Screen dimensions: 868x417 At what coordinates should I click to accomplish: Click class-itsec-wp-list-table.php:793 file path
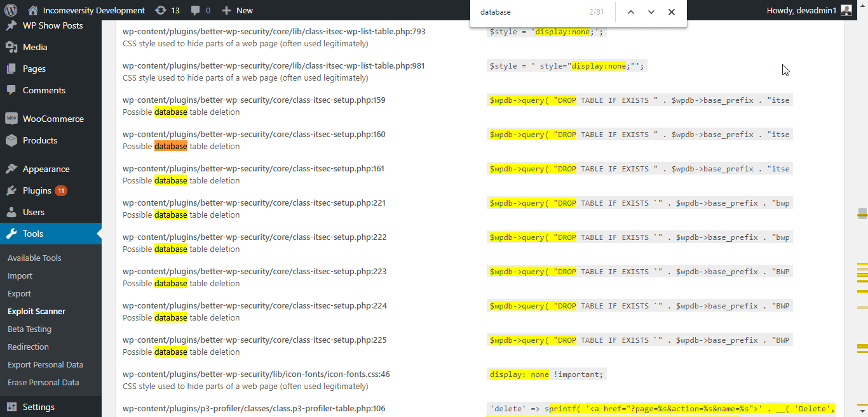tap(274, 32)
